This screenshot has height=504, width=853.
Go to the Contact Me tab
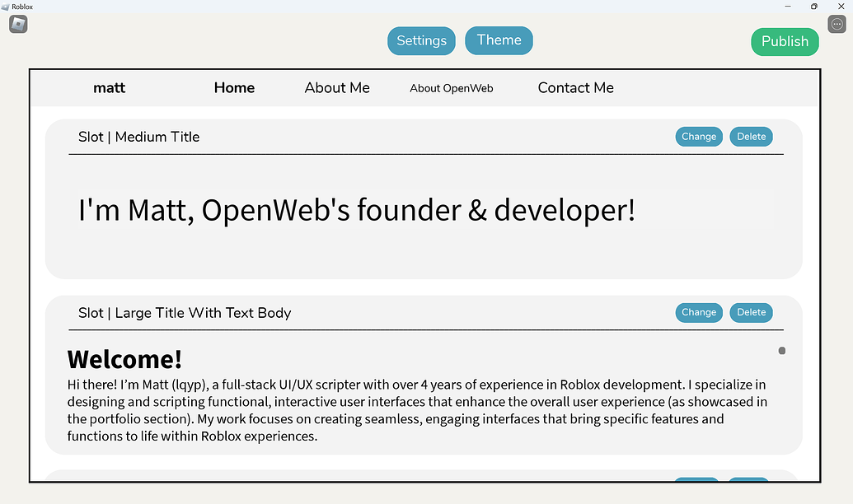[575, 87]
